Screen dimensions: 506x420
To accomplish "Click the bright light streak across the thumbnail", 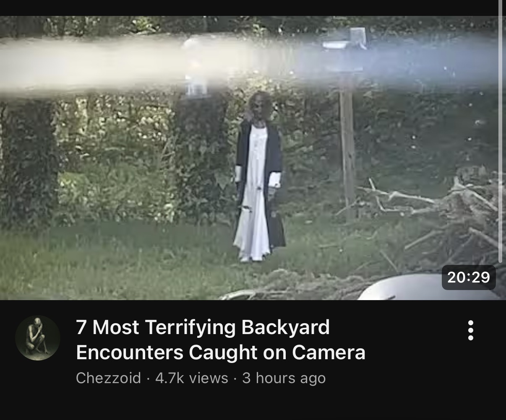I will click(x=252, y=63).
